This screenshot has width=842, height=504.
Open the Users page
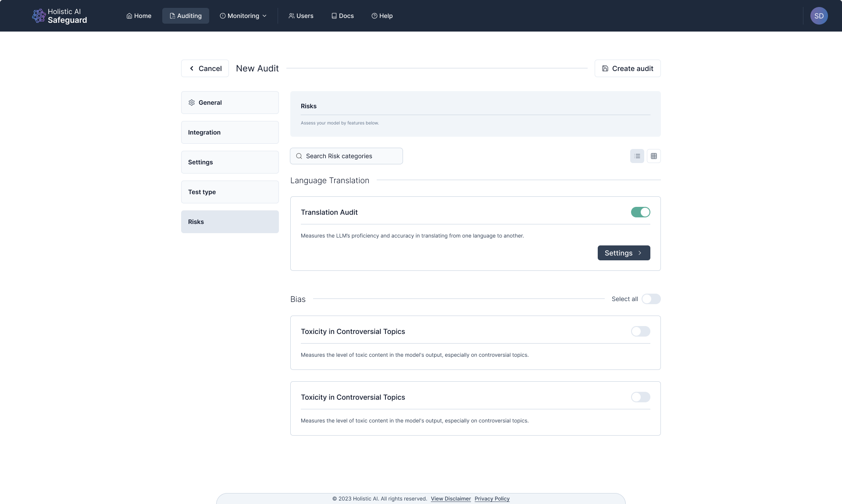click(x=301, y=16)
